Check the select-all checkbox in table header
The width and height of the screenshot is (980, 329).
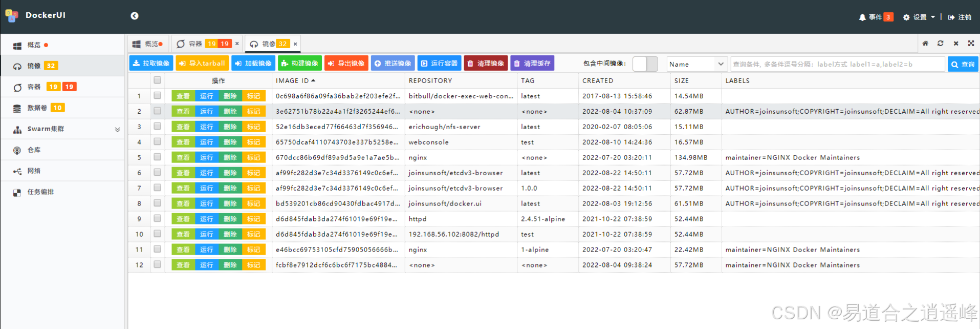click(157, 80)
